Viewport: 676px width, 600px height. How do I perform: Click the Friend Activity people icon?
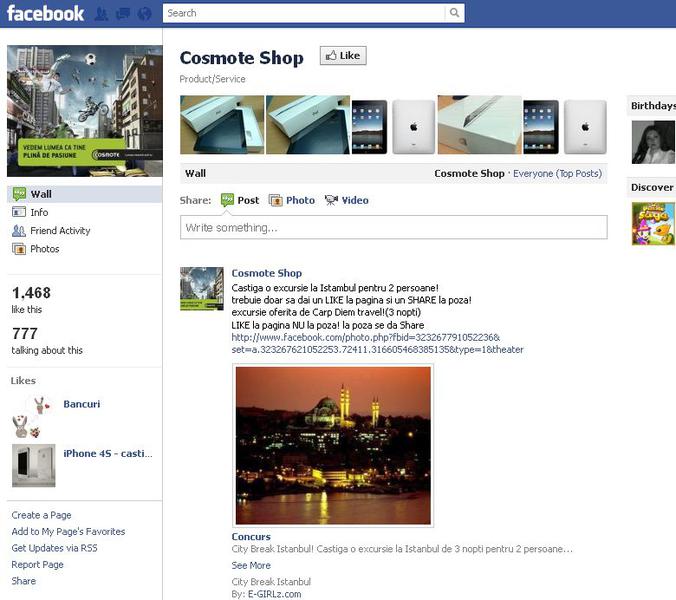[19, 231]
